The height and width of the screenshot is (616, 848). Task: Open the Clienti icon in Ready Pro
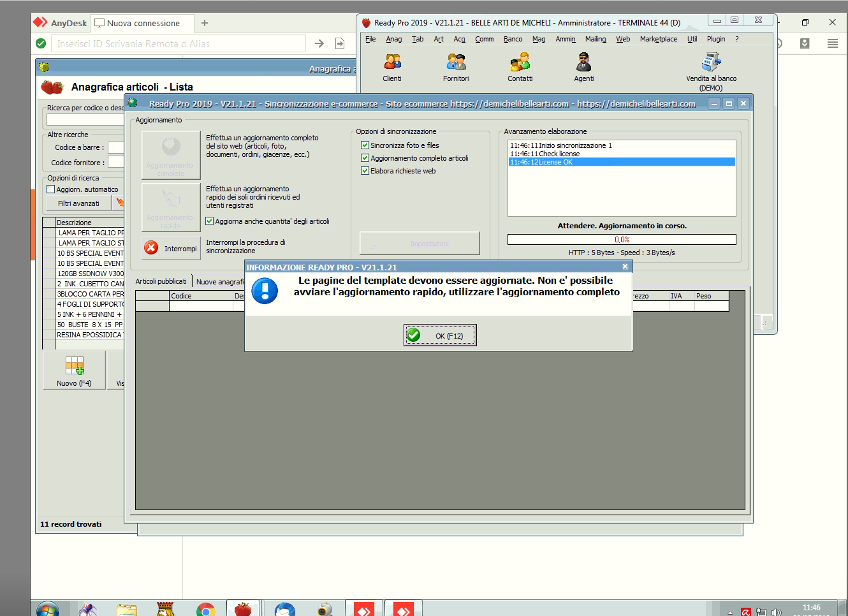point(392,67)
